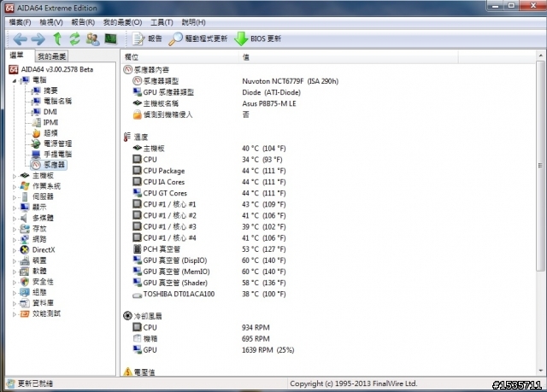
Task: Click the 值 column header
Action: point(349,57)
